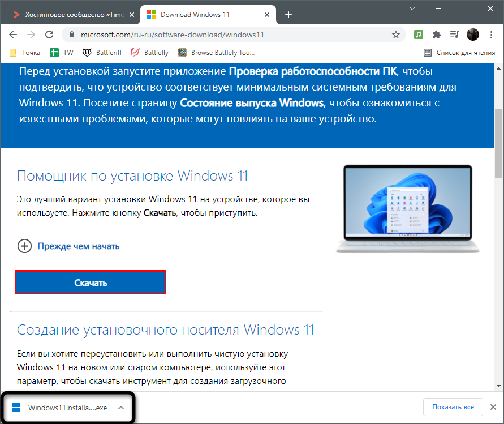This screenshot has height=424, width=504.
Task: Switch to the 'Хостинговое сообщество' tab
Action: pyautogui.click(x=68, y=15)
